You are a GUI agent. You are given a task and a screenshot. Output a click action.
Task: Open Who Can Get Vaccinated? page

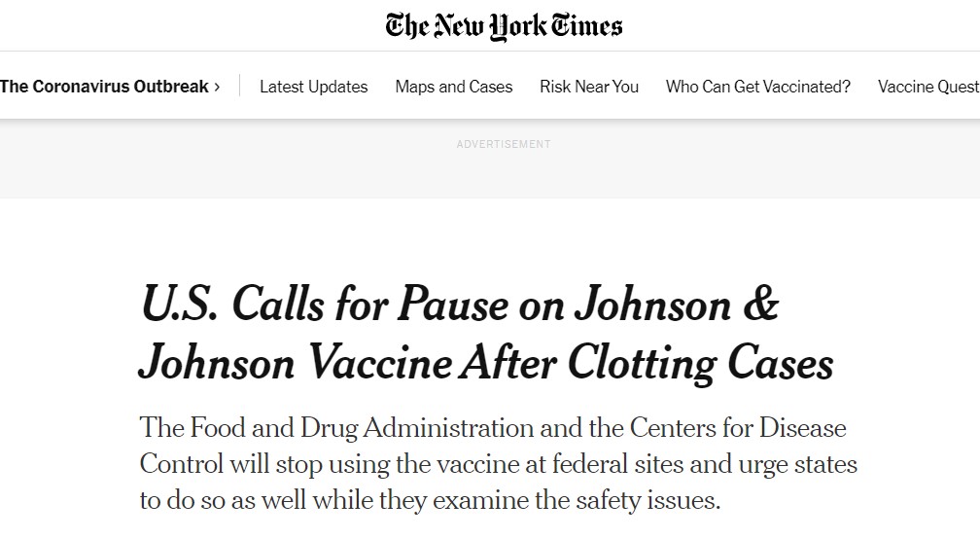click(x=757, y=87)
